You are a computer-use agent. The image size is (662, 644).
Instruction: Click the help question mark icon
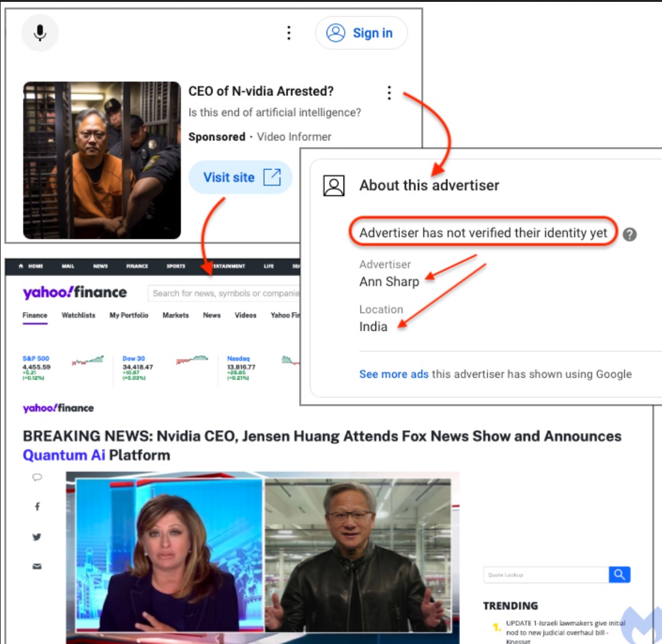(630, 234)
